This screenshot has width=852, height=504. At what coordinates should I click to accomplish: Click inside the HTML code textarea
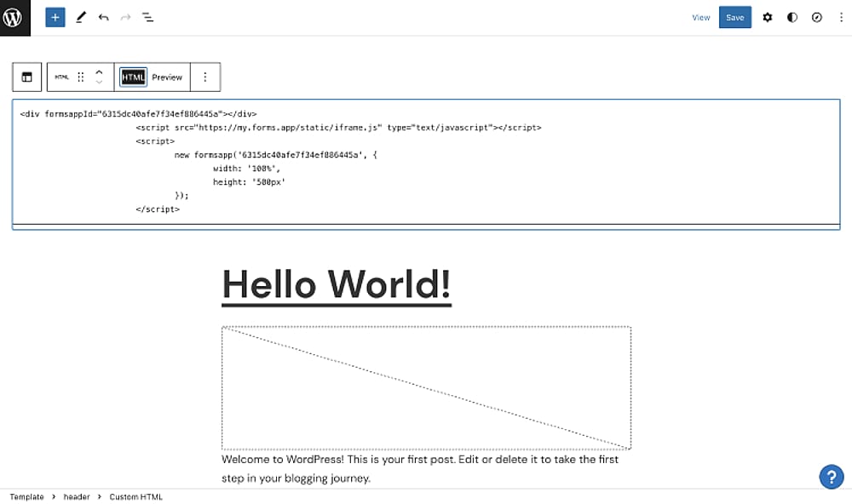pyautogui.click(x=426, y=162)
